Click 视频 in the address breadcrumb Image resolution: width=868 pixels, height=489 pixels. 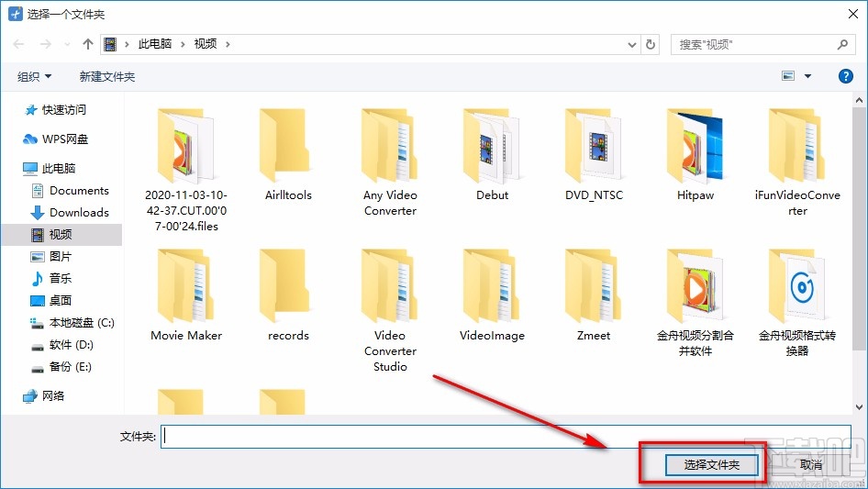click(x=206, y=44)
